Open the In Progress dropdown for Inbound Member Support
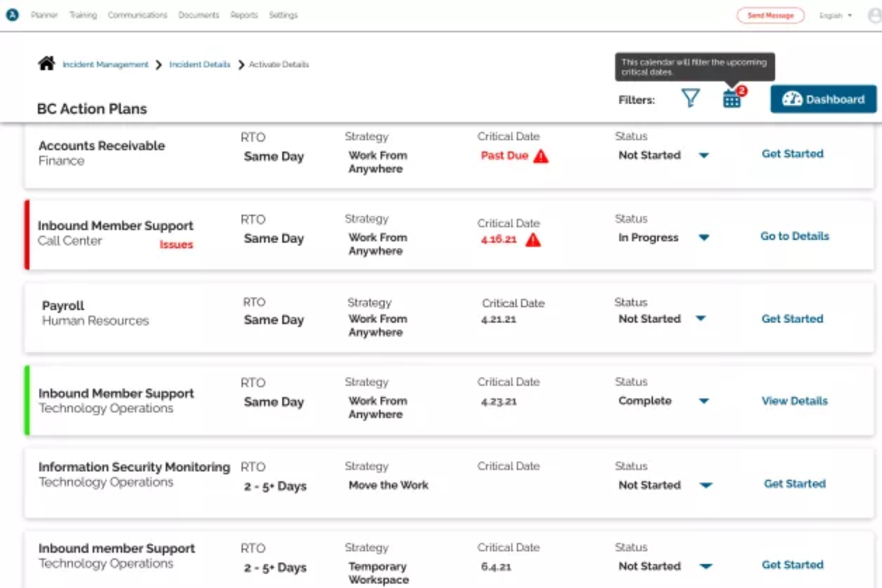Viewport: 882px width, 588px height. pyautogui.click(x=704, y=237)
